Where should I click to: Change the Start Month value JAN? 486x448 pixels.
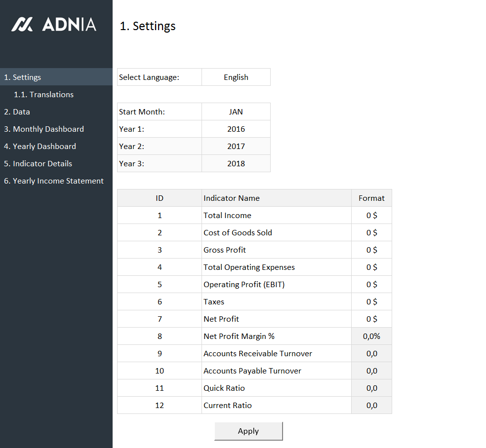click(236, 112)
